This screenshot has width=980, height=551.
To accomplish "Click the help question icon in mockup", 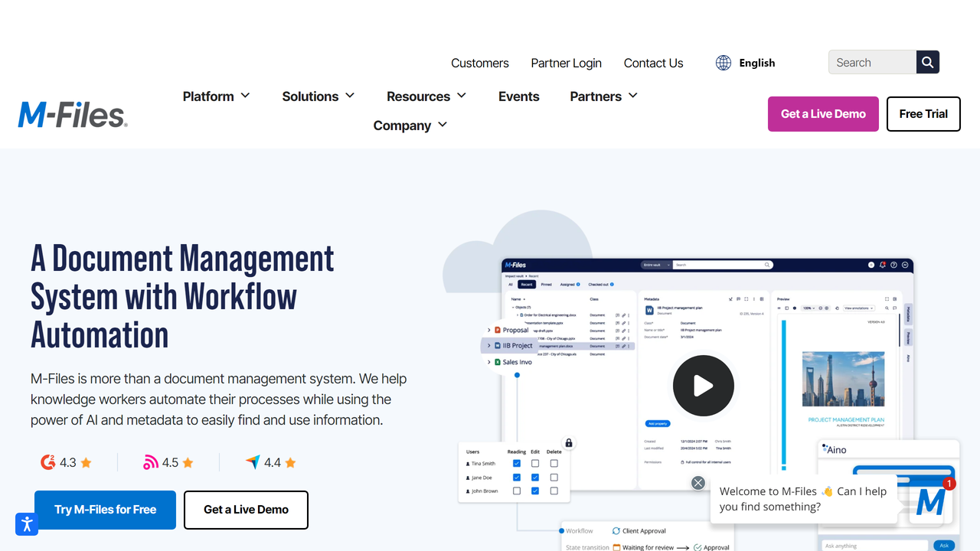I will tap(893, 265).
